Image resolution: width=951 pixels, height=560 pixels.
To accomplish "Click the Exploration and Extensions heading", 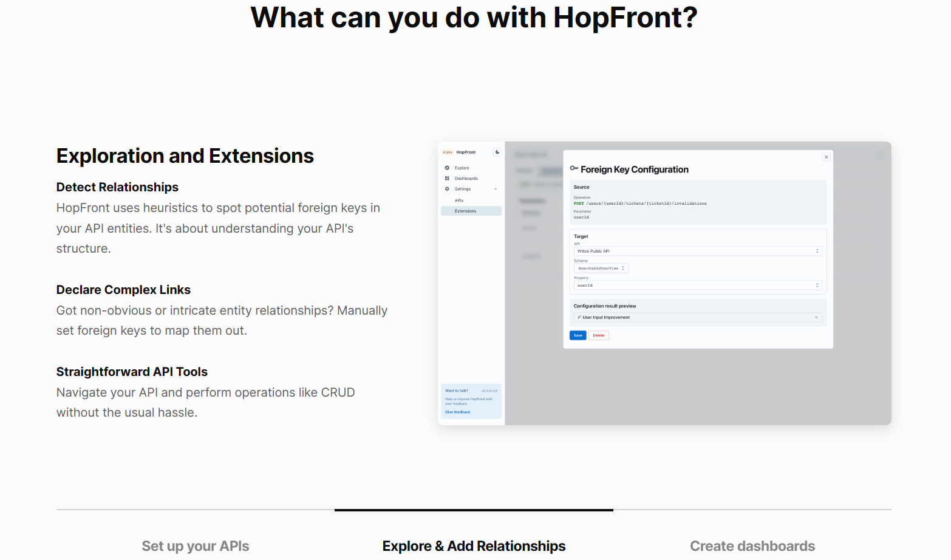I will [x=185, y=156].
